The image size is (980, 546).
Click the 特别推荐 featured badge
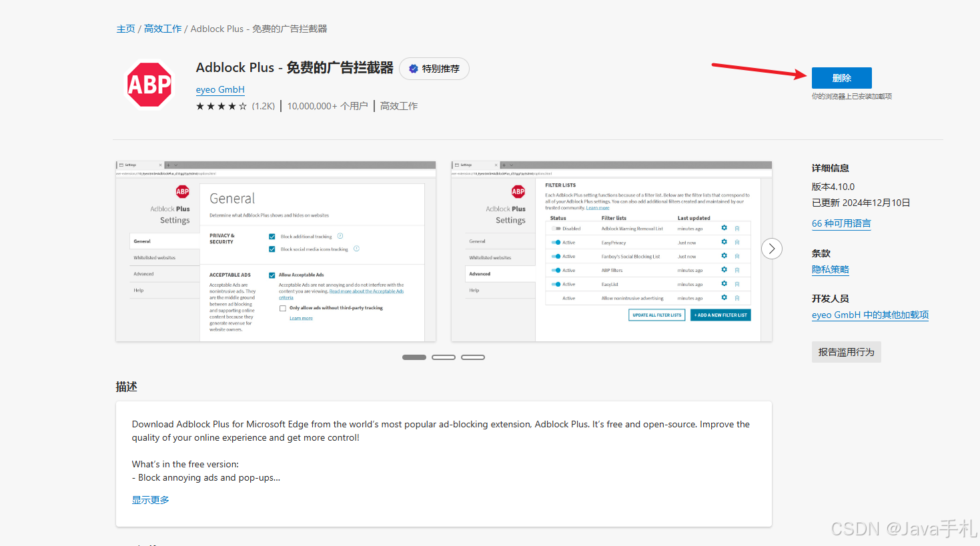pyautogui.click(x=434, y=69)
